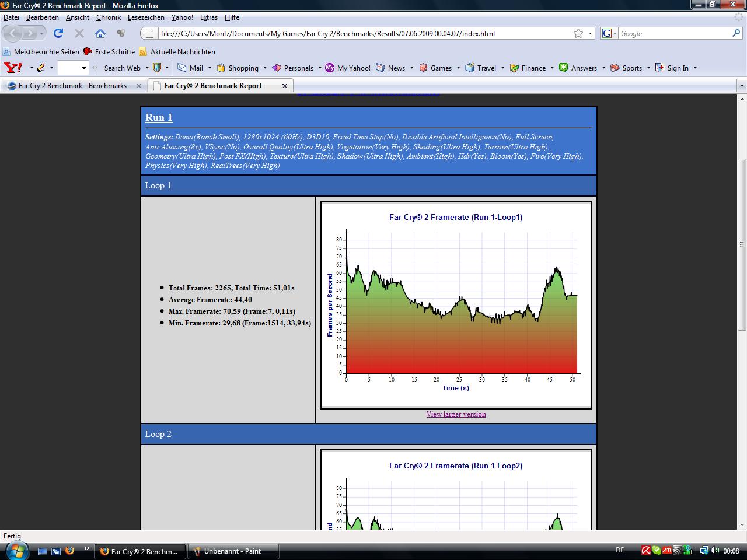The height and width of the screenshot is (560, 747).
Task: Switch to Far Cry 2 Benchmark - Benchmarks tab
Action: [74, 86]
